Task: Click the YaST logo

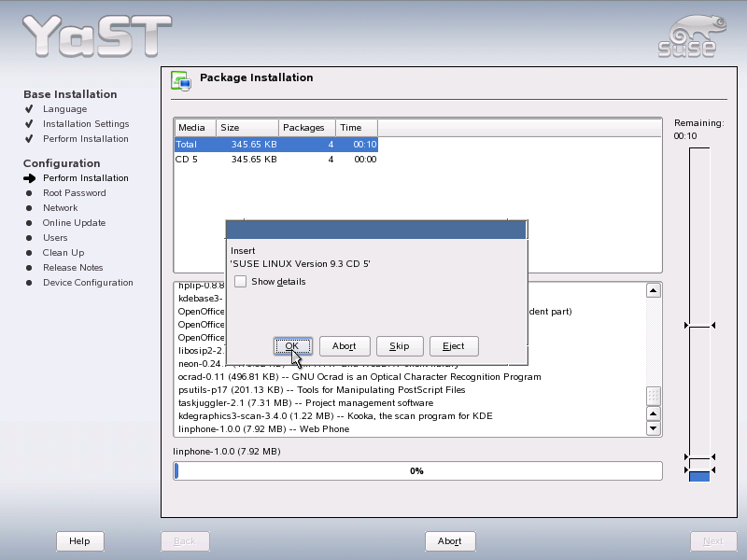Action: point(97,36)
